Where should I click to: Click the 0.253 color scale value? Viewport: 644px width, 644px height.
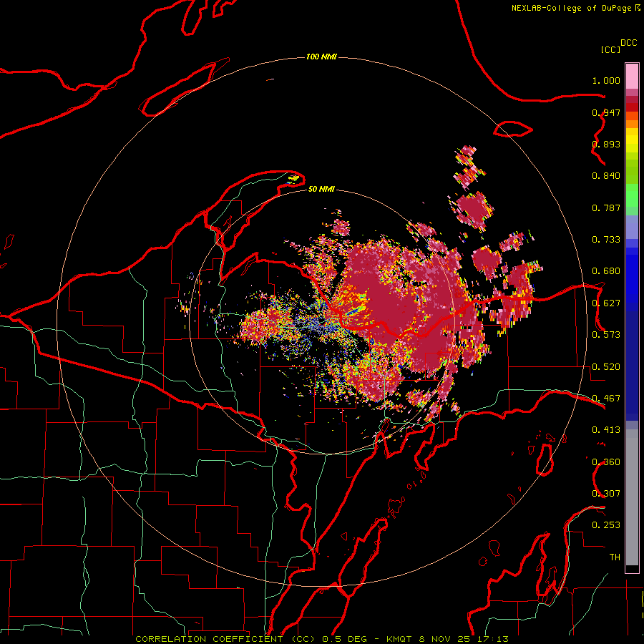tap(606, 525)
